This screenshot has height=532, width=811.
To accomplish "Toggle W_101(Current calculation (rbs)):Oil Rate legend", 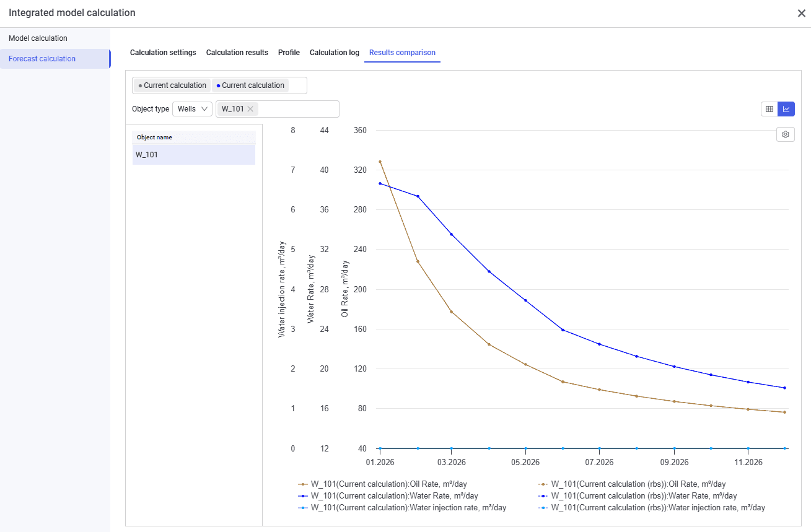I will tap(632, 484).
